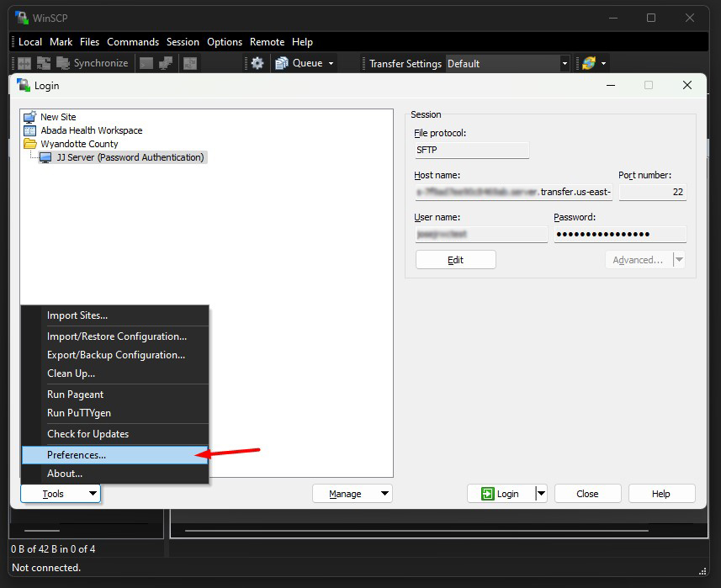The image size is (721, 588).
Task: Click the JJ Server monitor icon
Action: point(45,157)
